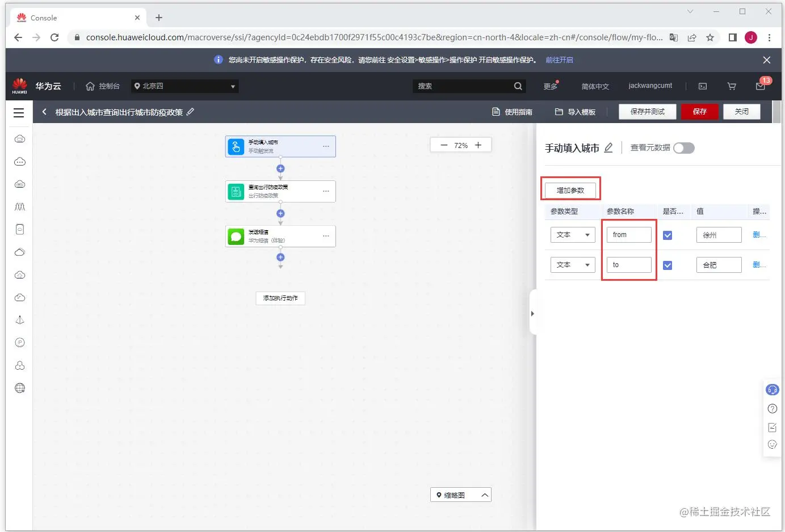Image resolution: width=785 pixels, height=532 pixels.
Task: Delete the from parameter row
Action: [759, 235]
